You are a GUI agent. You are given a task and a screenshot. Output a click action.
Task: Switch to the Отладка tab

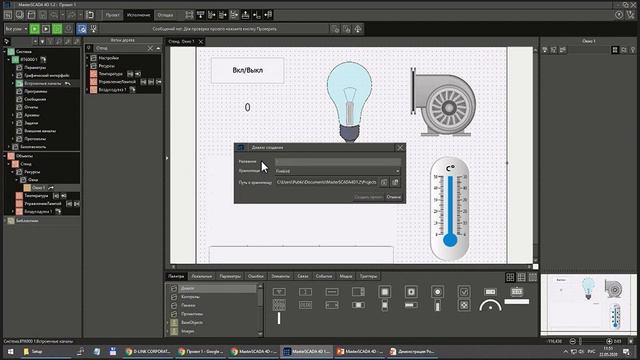click(x=165, y=15)
